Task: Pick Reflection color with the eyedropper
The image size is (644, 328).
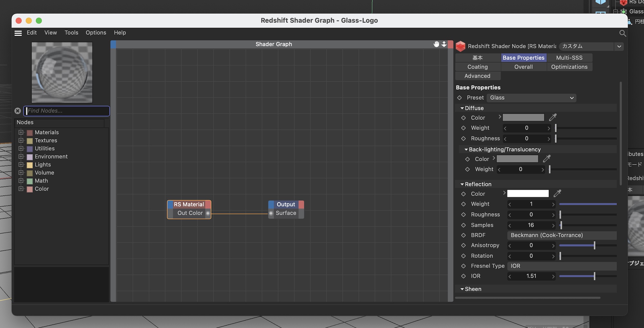Action: tap(557, 193)
